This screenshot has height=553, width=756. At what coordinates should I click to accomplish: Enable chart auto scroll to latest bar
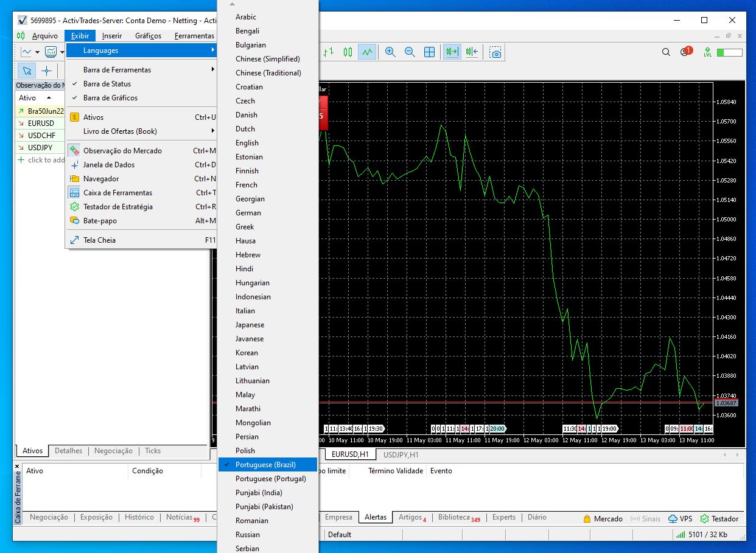click(x=451, y=52)
